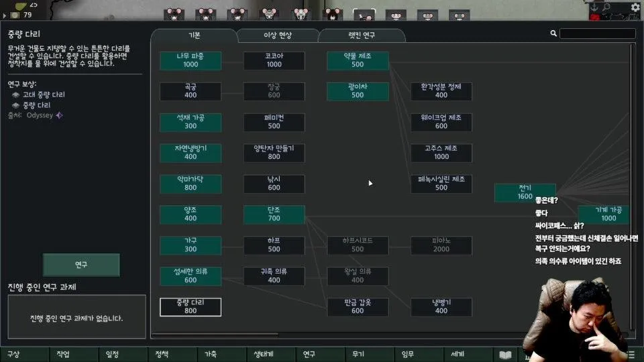
Task: Switch to the 이상 현상 tab
Action: pos(278,36)
